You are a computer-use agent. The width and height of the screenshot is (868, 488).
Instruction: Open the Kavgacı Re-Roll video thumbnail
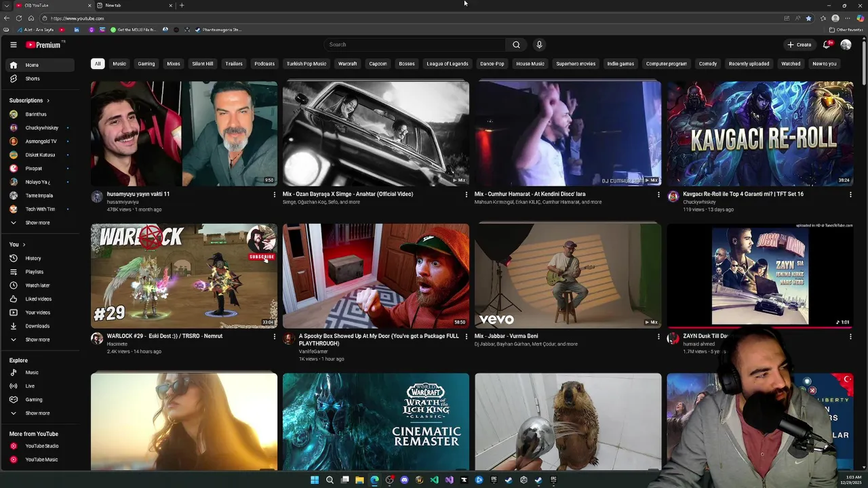760,134
